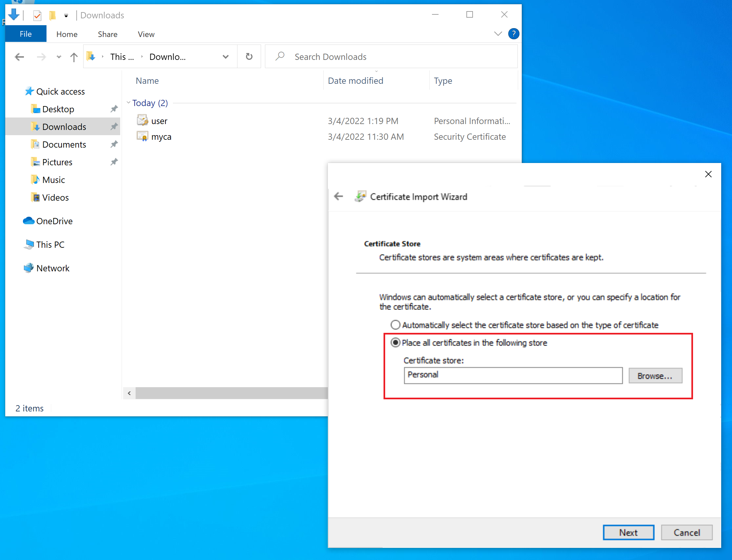Open Explorer help with question mark icon
Image resolution: width=732 pixels, height=560 pixels.
click(514, 34)
